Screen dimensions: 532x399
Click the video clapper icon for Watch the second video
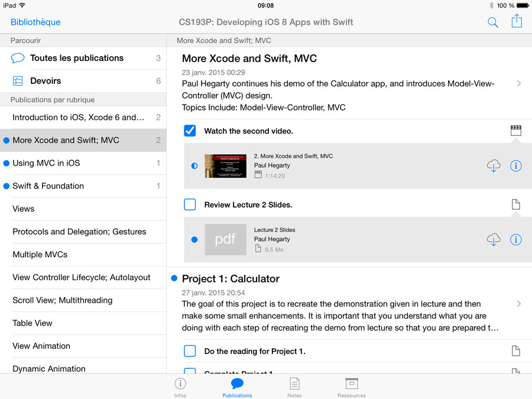click(515, 131)
